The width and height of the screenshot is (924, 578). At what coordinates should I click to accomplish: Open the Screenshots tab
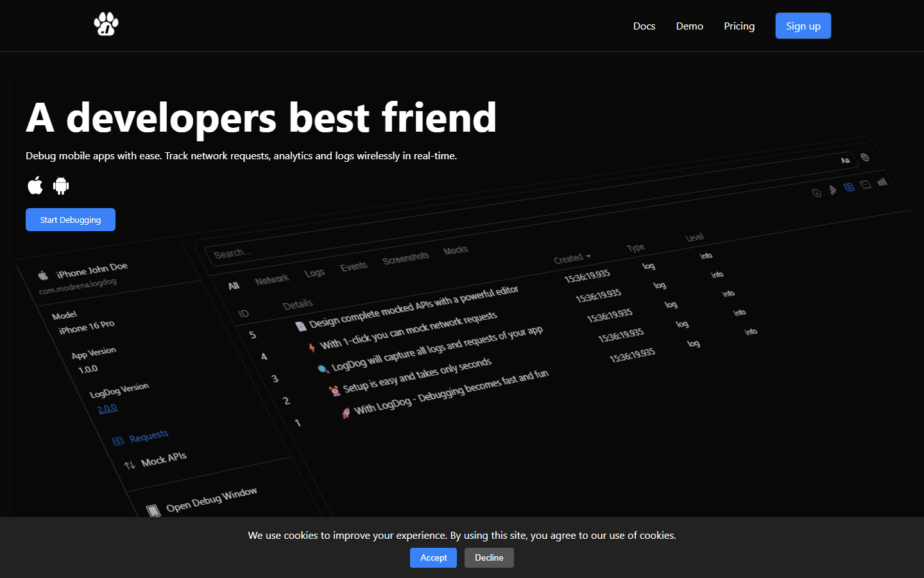[x=406, y=258]
